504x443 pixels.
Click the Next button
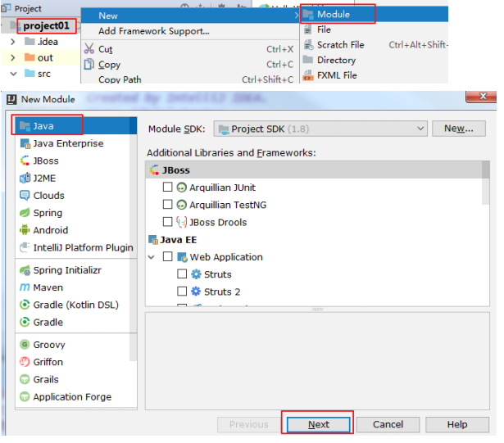(x=319, y=425)
